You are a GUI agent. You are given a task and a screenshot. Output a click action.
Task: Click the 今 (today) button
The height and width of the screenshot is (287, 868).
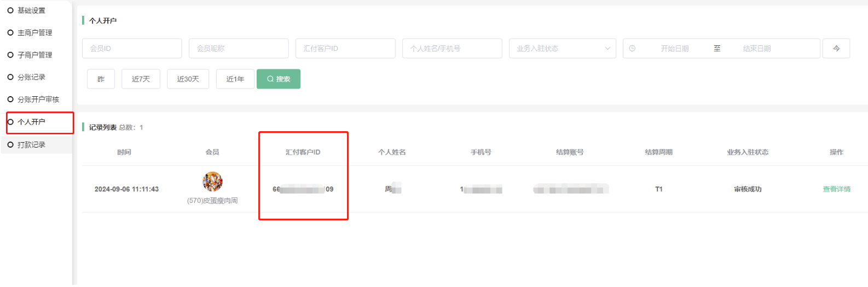pos(836,49)
